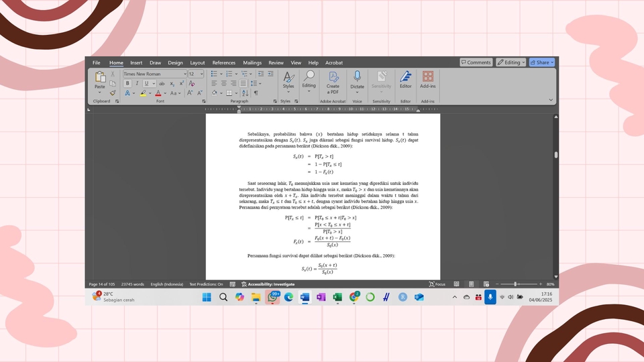Open Excel from the taskbar
The image size is (644, 362).
click(337, 297)
